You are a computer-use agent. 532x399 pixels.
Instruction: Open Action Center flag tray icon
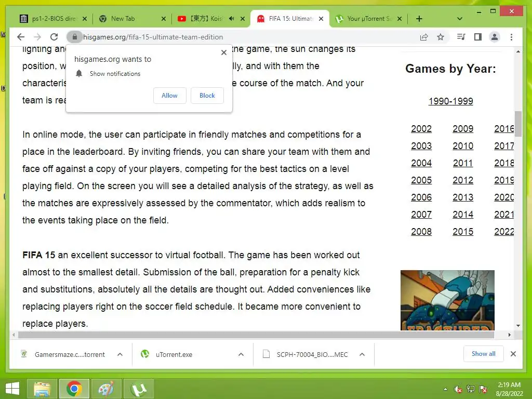[483, 389]
